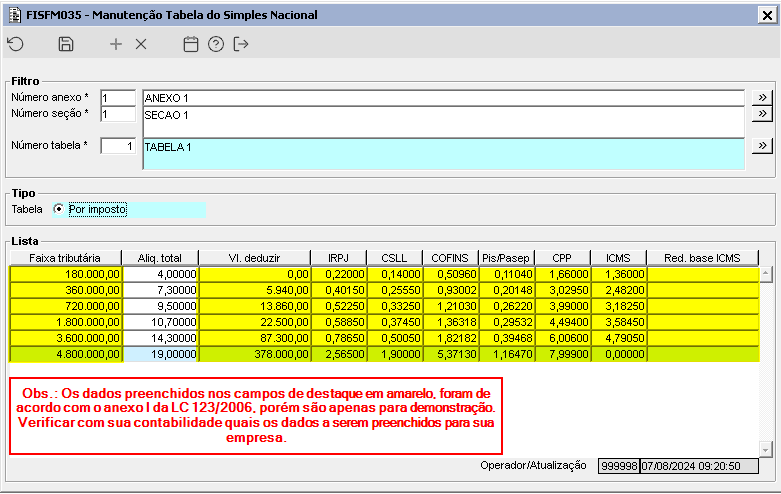Screen dimensions: 781x494
Task: Select the 360.000,00 faixa tributária cell
Action: (x=66, y=290)
